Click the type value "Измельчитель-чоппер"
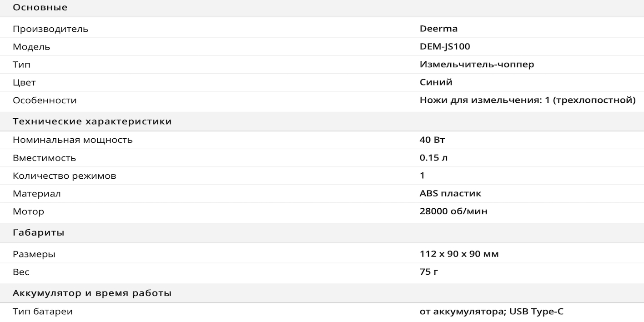Viewport: 644px width, 322px height. point(477,64)
